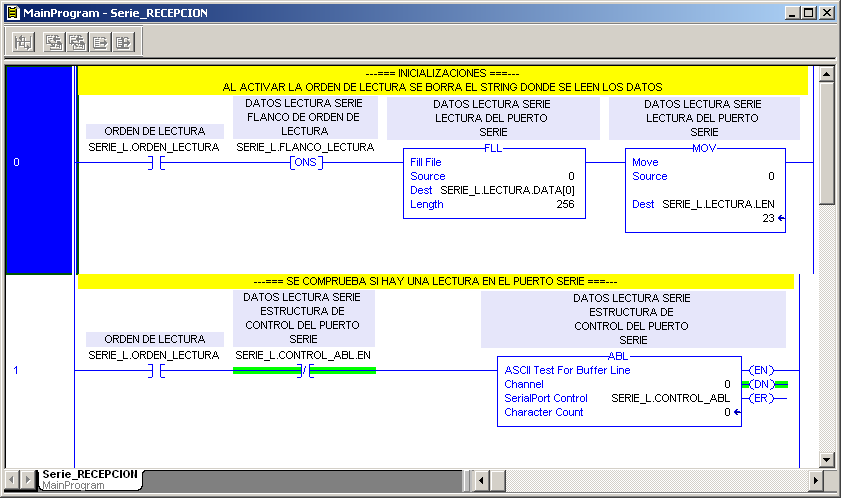Click MOV Source value 0

click(x=771, y=176)
